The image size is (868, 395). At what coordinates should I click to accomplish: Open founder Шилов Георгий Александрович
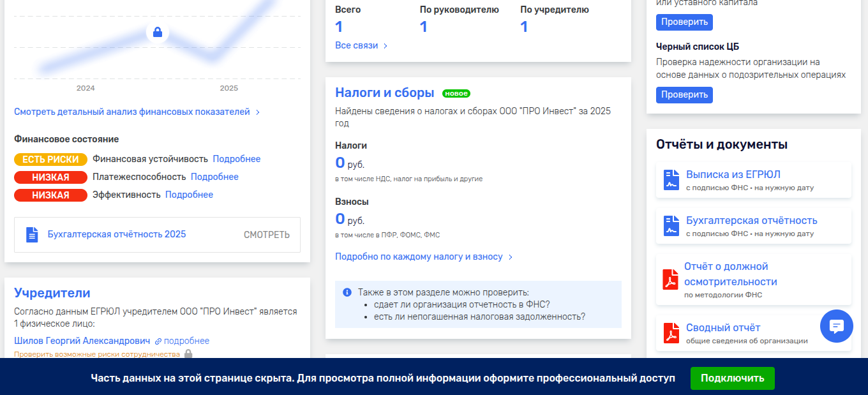click(x=82, y=341)
